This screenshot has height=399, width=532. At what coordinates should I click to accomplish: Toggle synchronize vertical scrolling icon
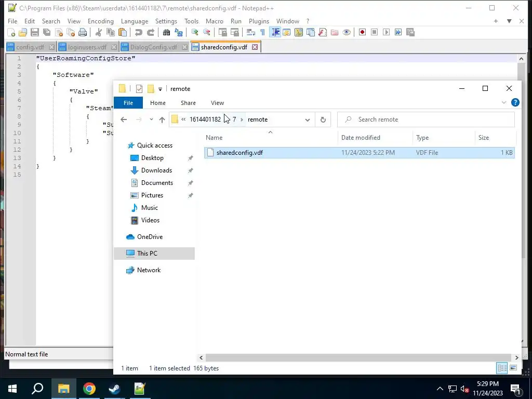click(222, 32)
